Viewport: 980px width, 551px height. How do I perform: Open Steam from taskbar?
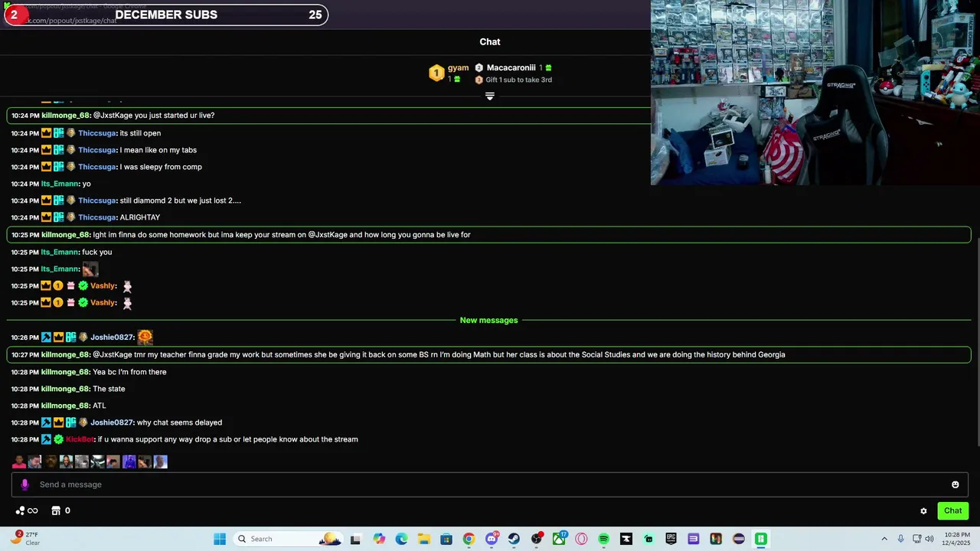(514, 539)
